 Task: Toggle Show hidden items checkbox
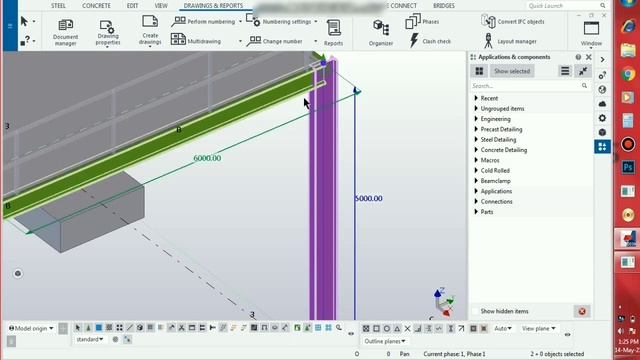[475, 311]
